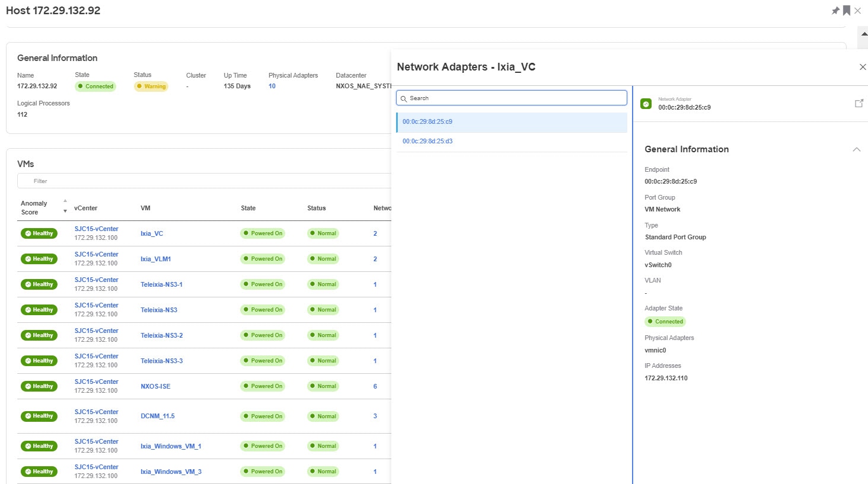Open SJC15-vCenter link in DCNM_11.5 row
868x484 pixels.
(97, 412)
